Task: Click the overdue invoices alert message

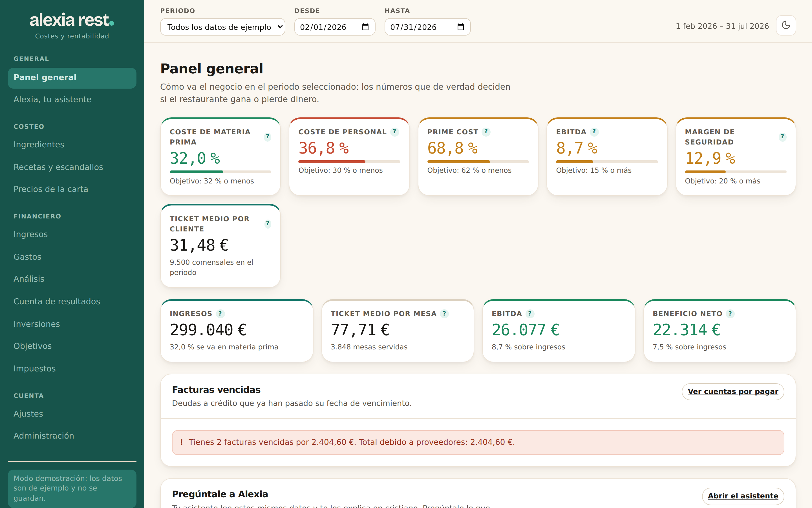Action: tap(478, 443)
